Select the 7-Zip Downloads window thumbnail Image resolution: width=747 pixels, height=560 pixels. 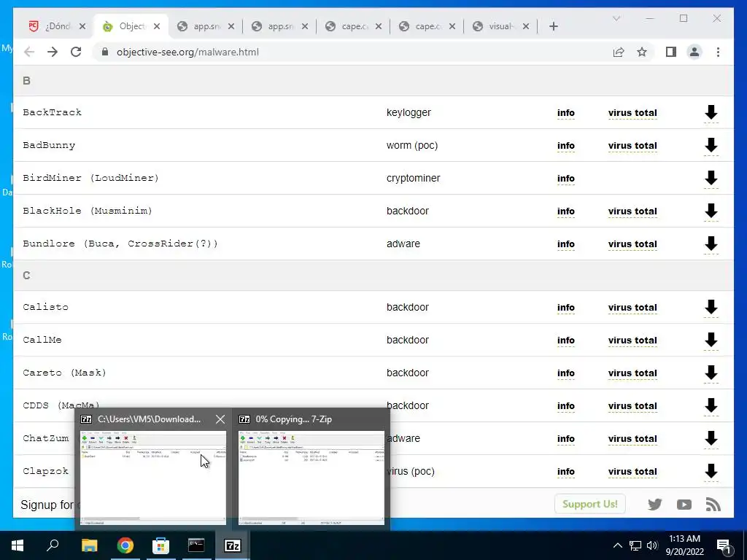153,478
